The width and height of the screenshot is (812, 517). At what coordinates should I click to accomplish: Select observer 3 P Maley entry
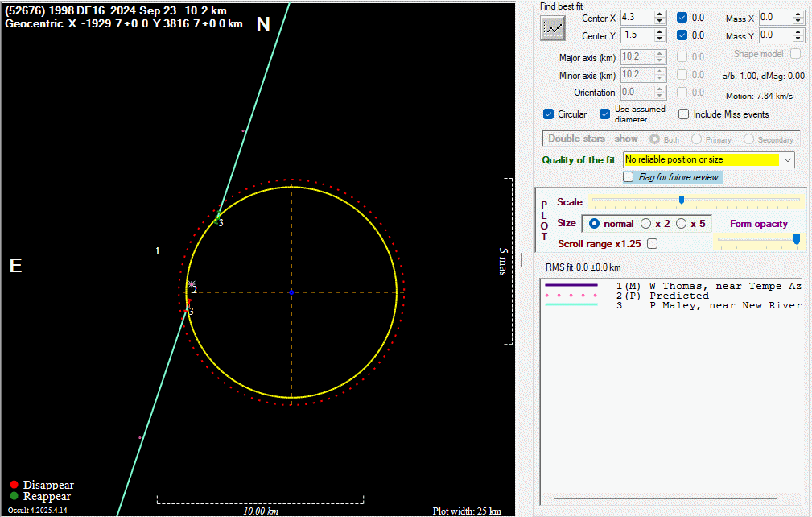[672, 306]
